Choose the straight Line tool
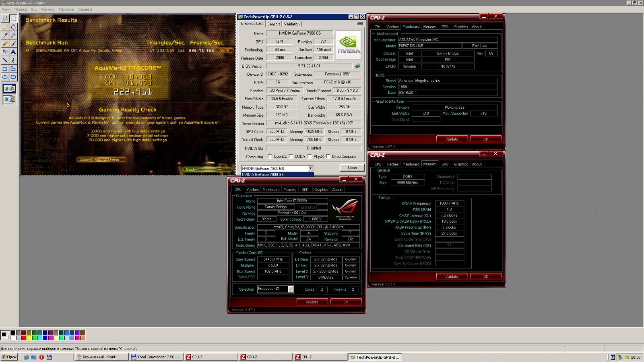The height and width of the screenshot is (362, 644). pyautogui.click(x=5, y=60)
